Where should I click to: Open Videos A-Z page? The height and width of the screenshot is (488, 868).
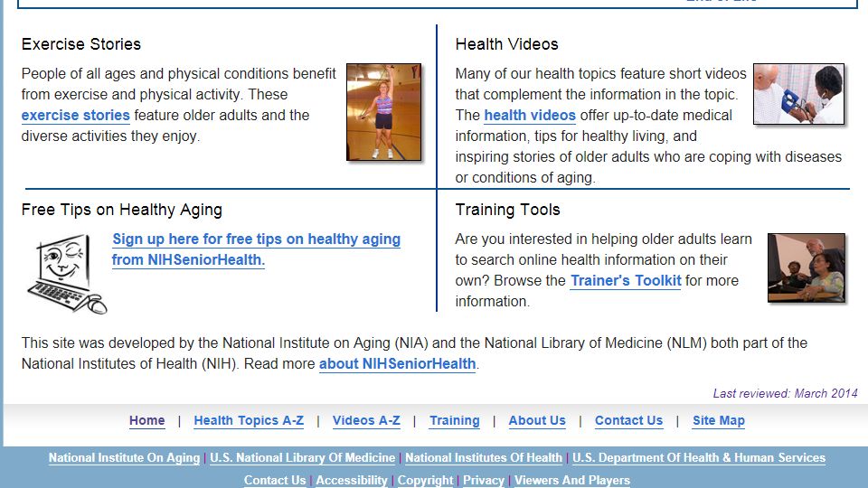click(366, 420)
